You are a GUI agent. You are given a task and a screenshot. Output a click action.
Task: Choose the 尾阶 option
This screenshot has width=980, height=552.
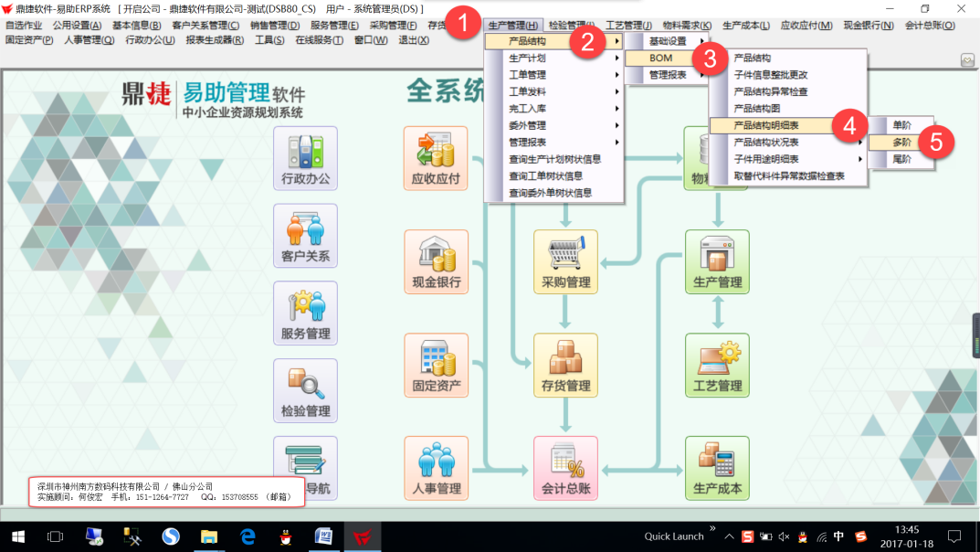[901, 159]
